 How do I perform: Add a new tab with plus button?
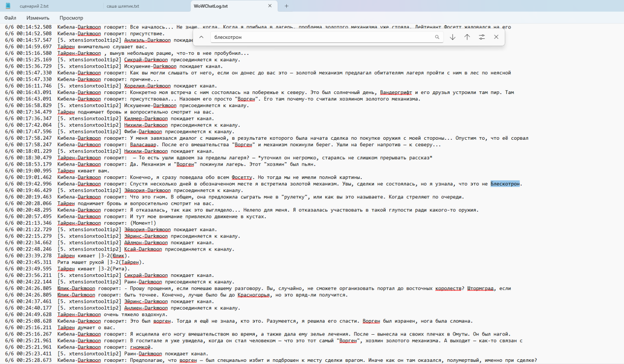[x=286, y=6]
